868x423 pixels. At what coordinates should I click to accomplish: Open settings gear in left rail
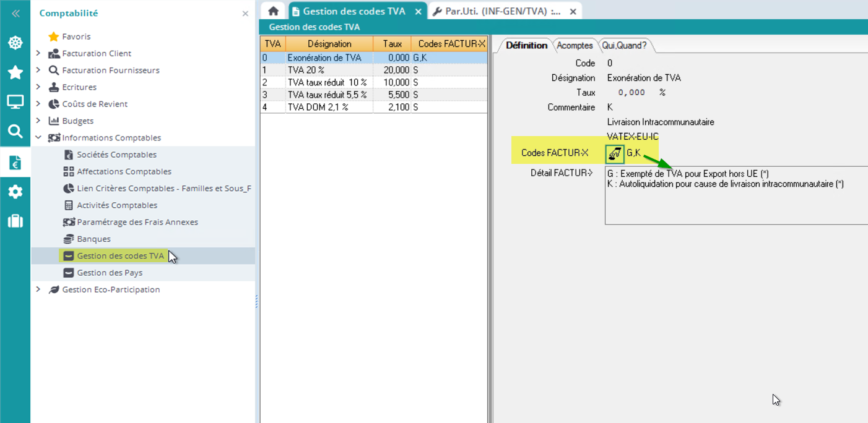[15, 192]
